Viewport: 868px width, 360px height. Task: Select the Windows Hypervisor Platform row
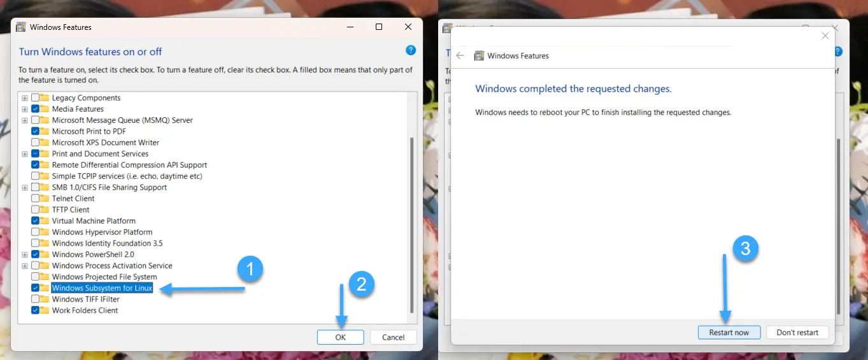pos(102,232)
